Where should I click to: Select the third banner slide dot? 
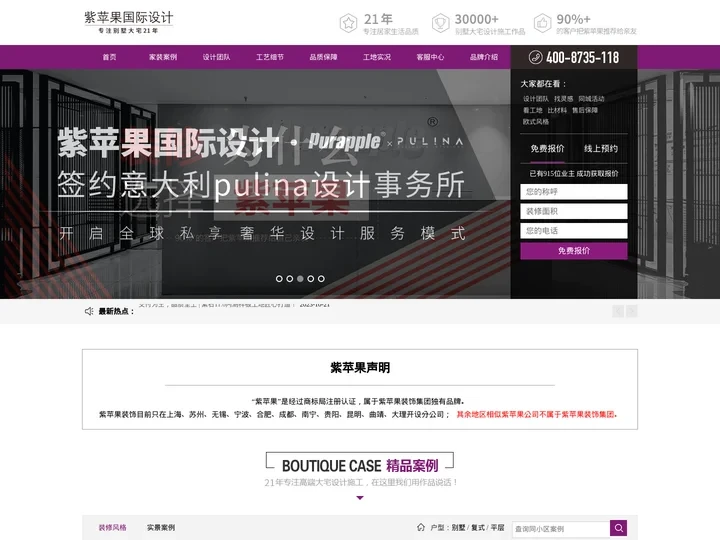pyautogui.click(x=300, y=279)
